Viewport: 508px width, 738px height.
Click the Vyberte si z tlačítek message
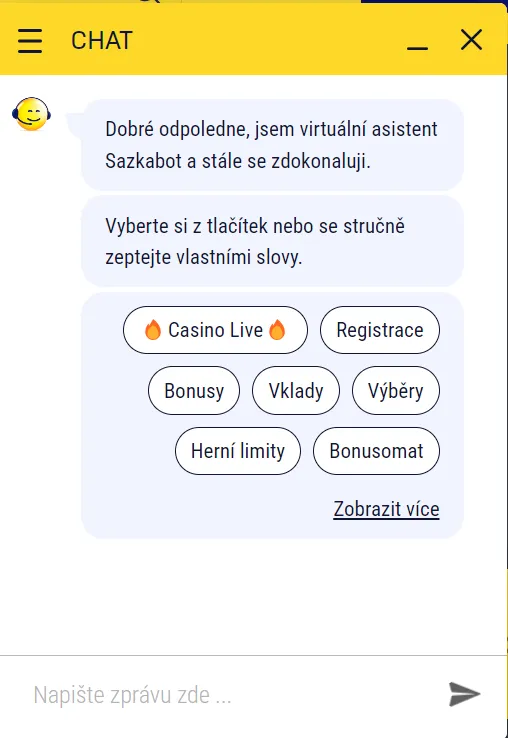[272, 241]
